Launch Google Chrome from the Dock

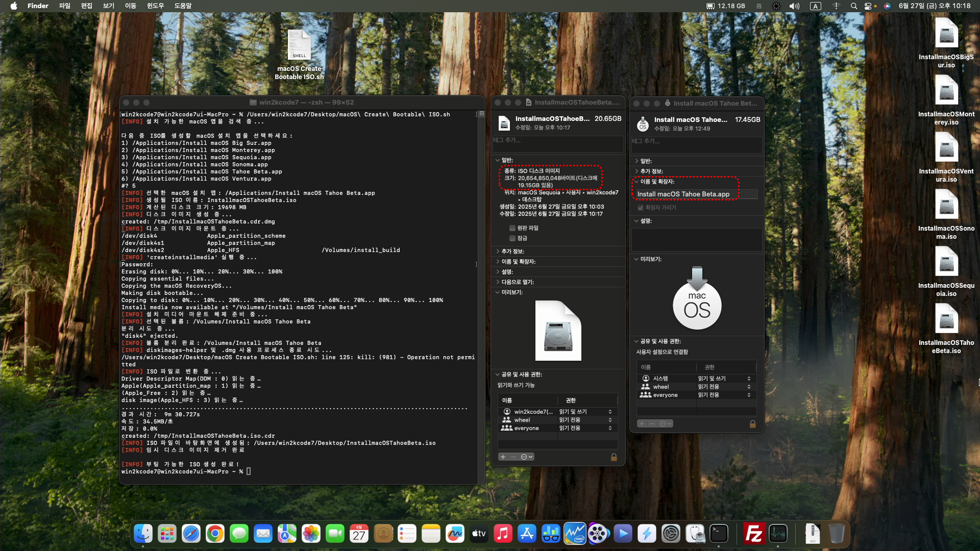point(215,534)
